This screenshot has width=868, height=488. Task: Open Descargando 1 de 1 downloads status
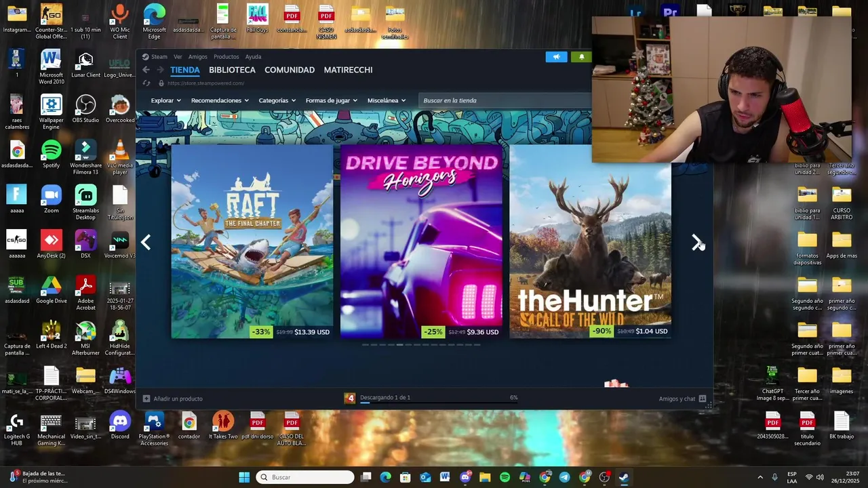(x=385, y=397)
